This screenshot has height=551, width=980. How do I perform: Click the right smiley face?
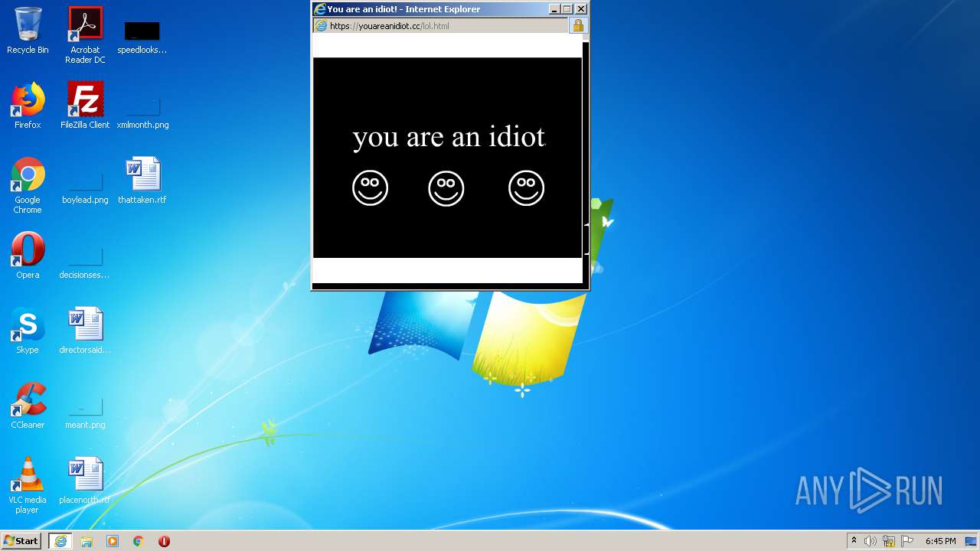527,187
